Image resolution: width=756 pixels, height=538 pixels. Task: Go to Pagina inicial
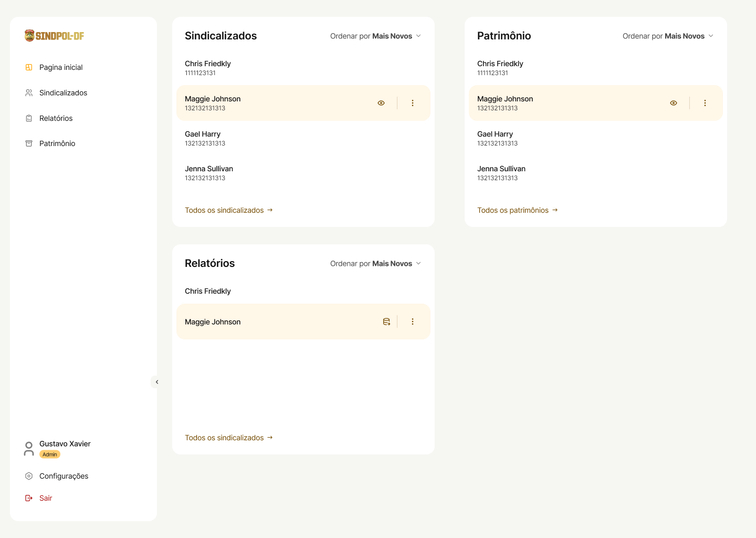pyautogui.click(x=61, y=67)
